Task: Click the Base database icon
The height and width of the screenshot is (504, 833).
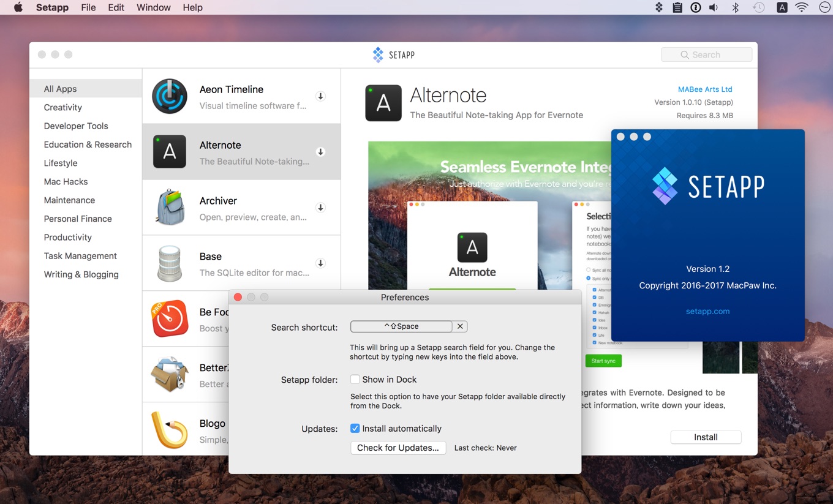Action: 170,263
